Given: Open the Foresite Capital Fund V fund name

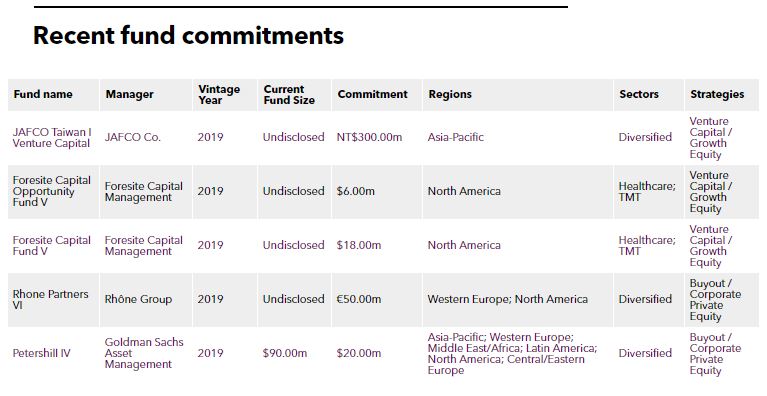Looking at the screenshot, I should (x=52, y=245).
